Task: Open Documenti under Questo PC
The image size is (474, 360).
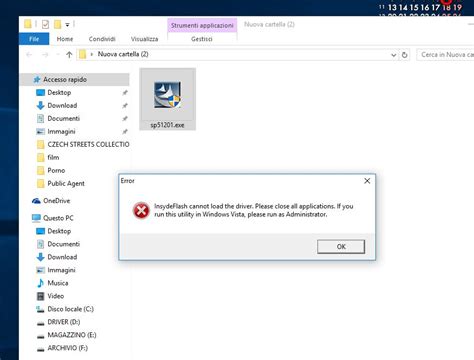Action: [63, 244]
